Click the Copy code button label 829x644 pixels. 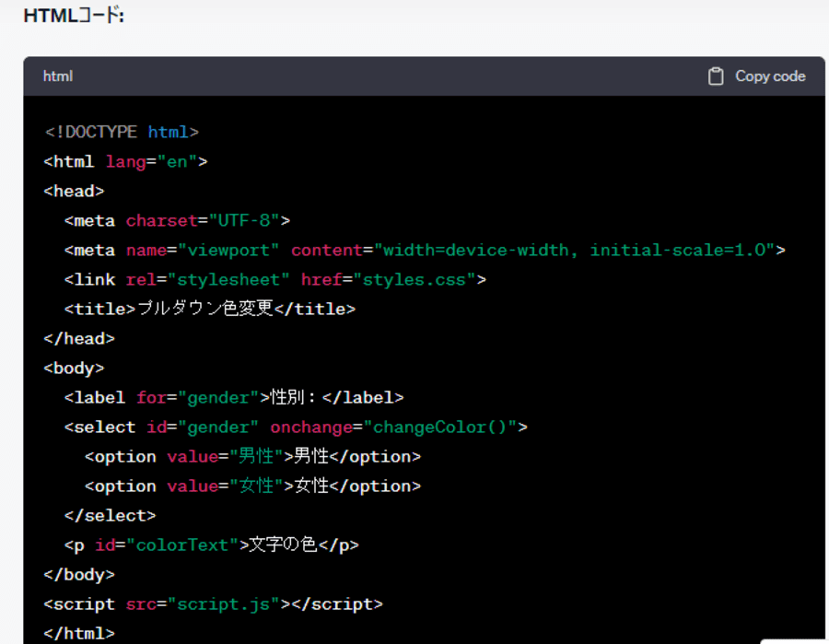coord(770,76)
